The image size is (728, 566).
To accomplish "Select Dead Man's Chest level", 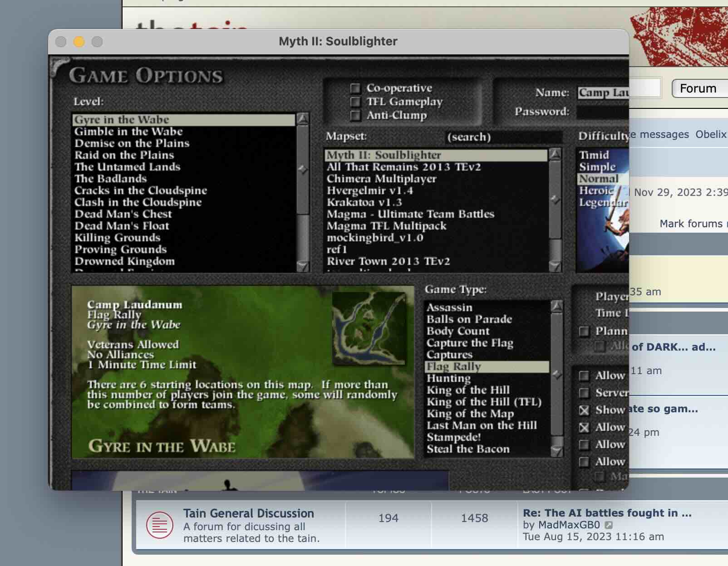I will pos(183,214).
